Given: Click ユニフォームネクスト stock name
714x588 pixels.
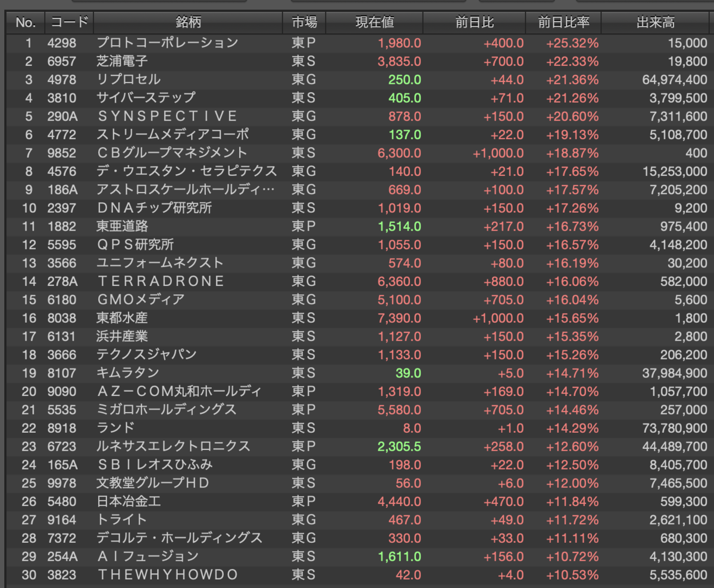Looking at the screenshot, I should (x=160, y=263).
